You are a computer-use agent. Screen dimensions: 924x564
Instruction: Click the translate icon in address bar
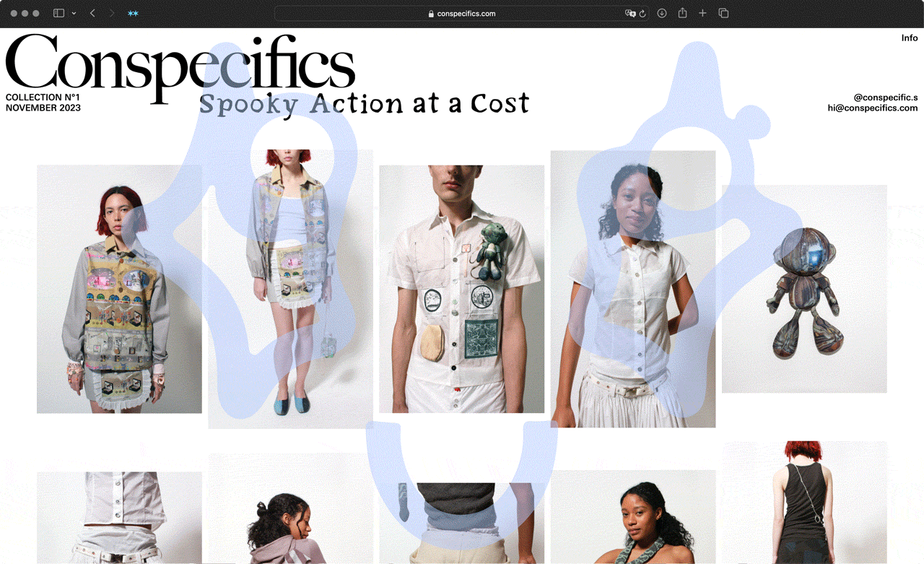pos(630,13)
